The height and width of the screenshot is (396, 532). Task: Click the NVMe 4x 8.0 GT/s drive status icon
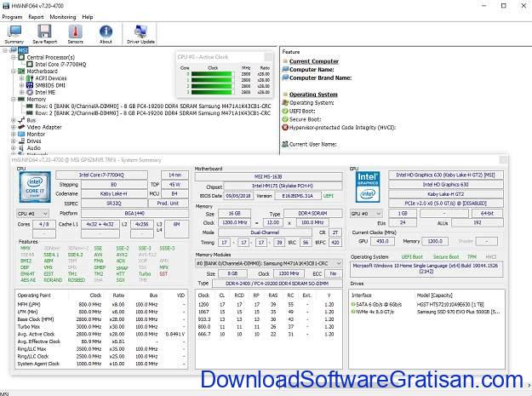tap(353, 312)
